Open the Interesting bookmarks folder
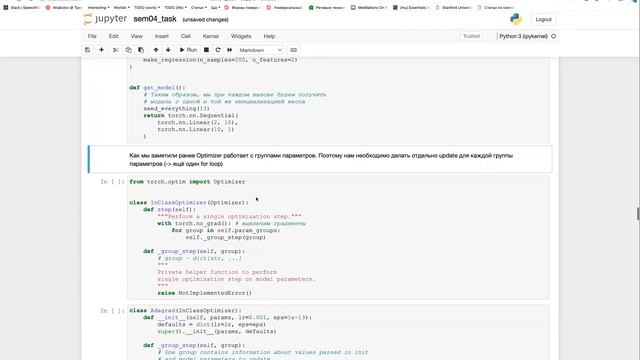Viewport: 640px width, 360px height. [x=98, y=7]
